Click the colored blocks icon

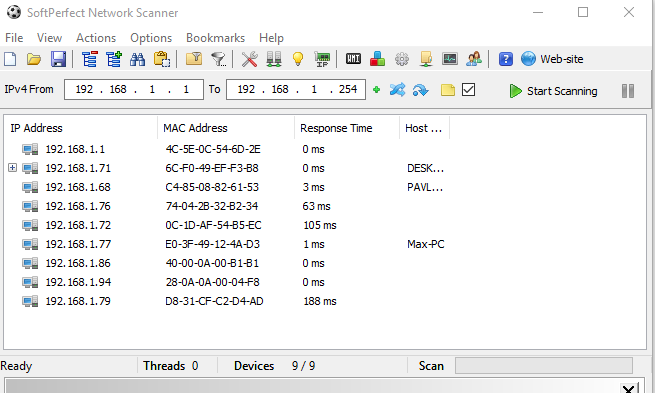pyautogui.click(x=378, y=59)
